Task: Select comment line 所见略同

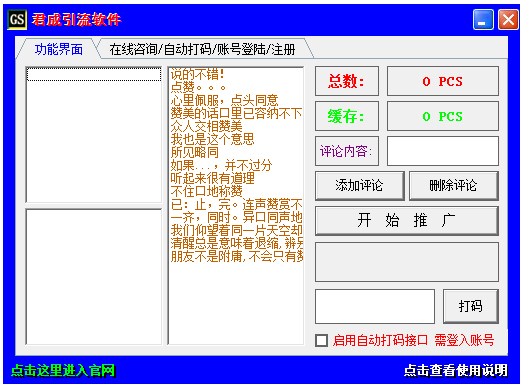Action: [194, 152]
